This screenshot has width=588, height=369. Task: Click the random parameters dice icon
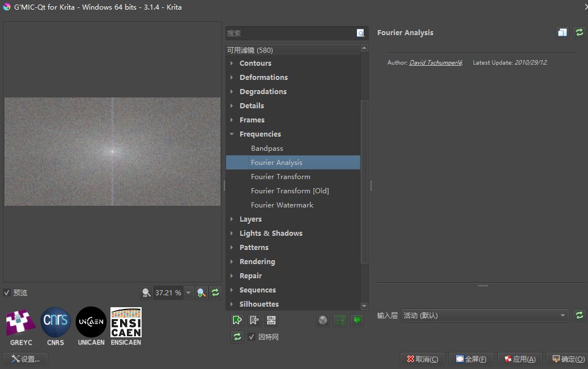tap(323, 320)
